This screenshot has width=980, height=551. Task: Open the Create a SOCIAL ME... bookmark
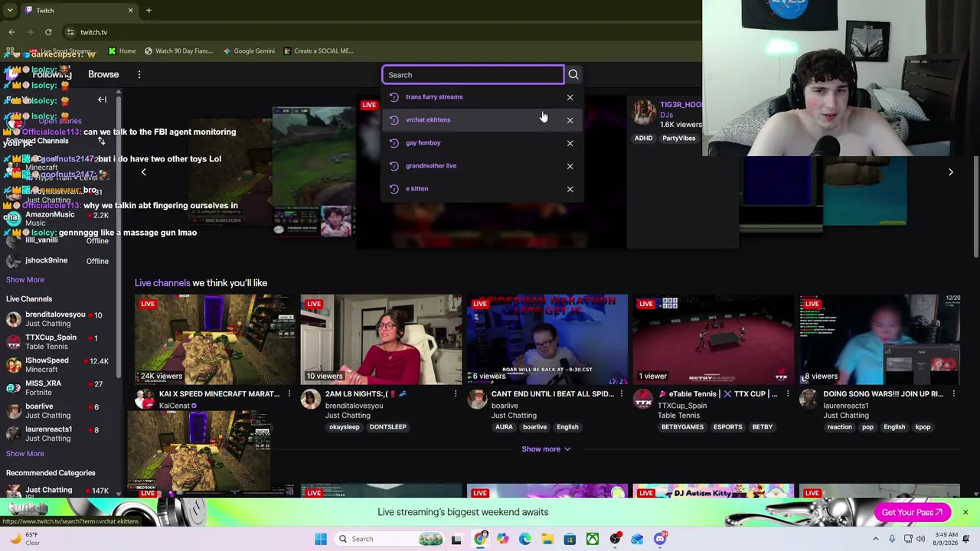318,51
